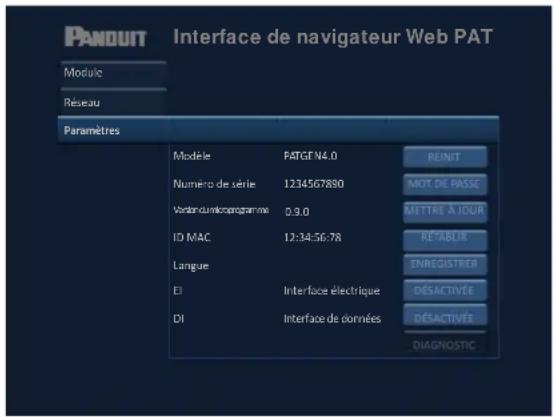Click the RÉTABLIR button
Image resolution: width=554 pixels, height=417 pixels.
pos(445,239)
